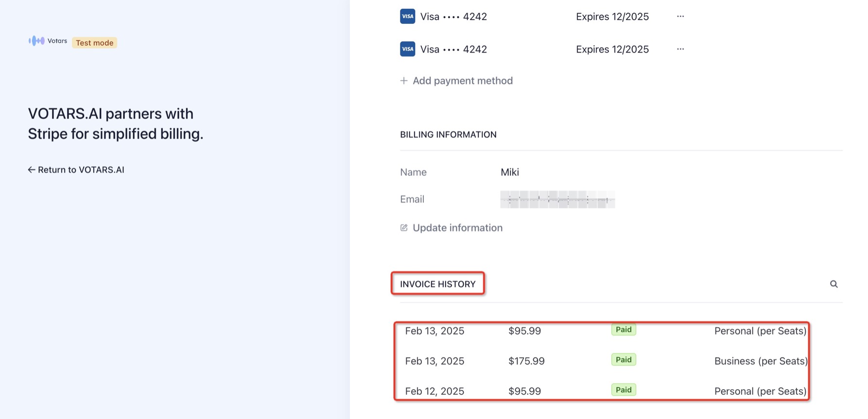Click the blurred email value
This screenshot has height=419, width=868.
[557, 199]
